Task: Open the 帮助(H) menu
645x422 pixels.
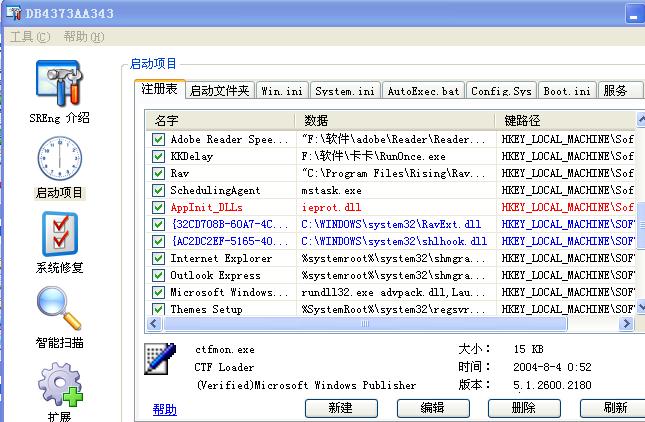Action: (x=84, y=37)
